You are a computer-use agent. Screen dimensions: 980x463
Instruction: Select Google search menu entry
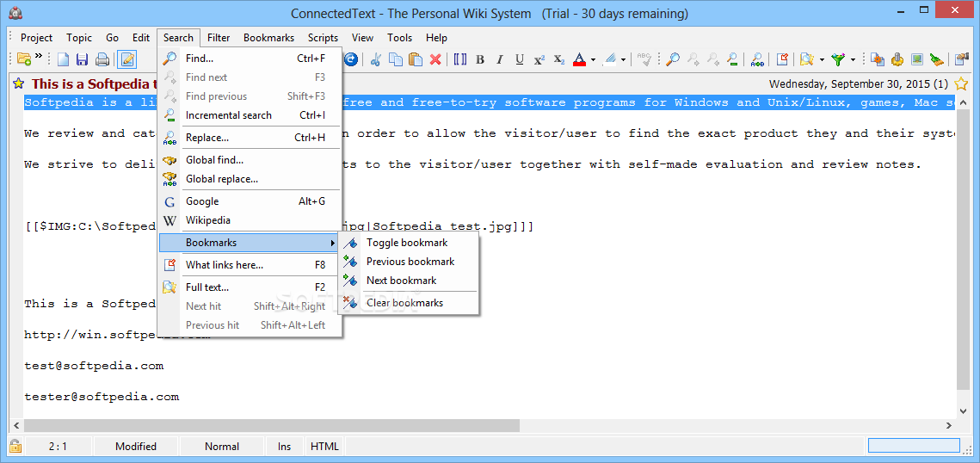(x=250, y=201)
